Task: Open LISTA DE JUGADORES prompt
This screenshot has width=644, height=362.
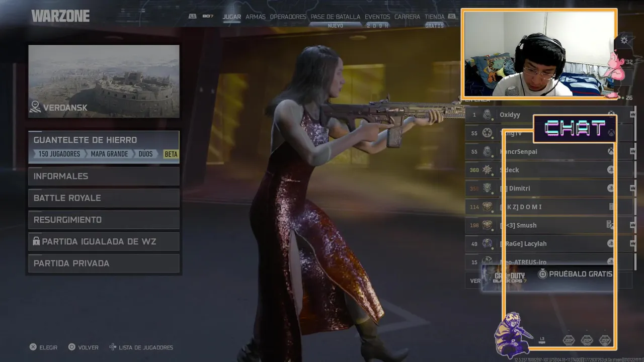Action: [141, 347]
